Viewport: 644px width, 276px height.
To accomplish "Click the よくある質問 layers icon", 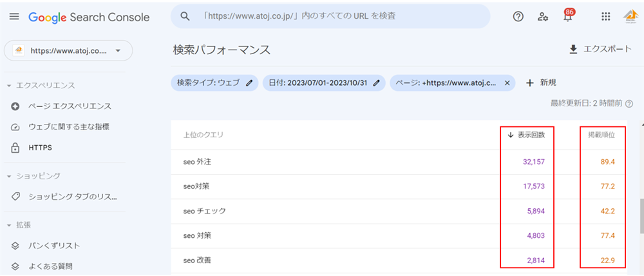I will pyautogui.click(x=15, y=266).
